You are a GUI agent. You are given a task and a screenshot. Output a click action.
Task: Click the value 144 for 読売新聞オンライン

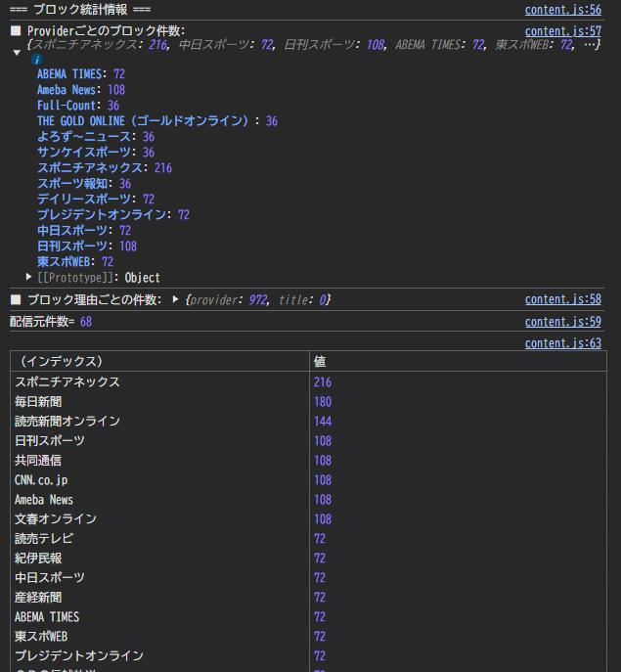[x=323, y=422]
